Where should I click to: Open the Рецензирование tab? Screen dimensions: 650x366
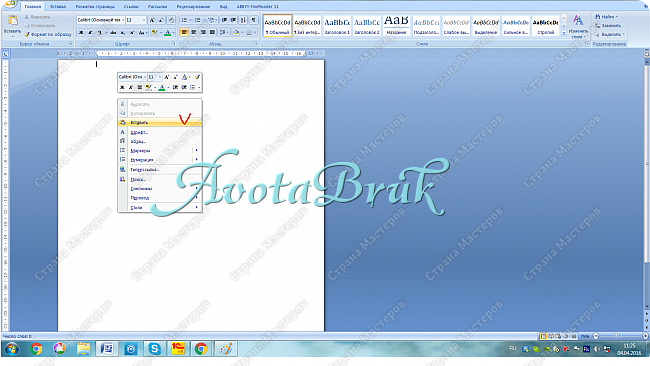coord(193,7)
